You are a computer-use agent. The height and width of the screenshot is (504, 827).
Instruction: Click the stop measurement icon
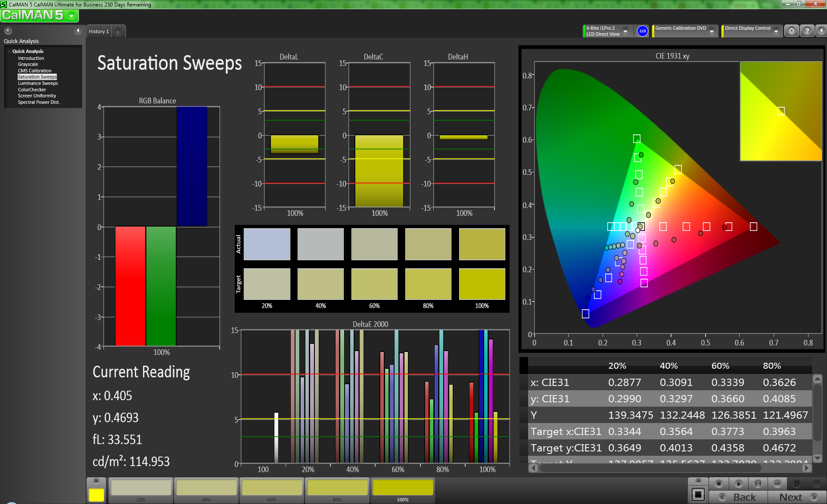click(x=718, y=483)
